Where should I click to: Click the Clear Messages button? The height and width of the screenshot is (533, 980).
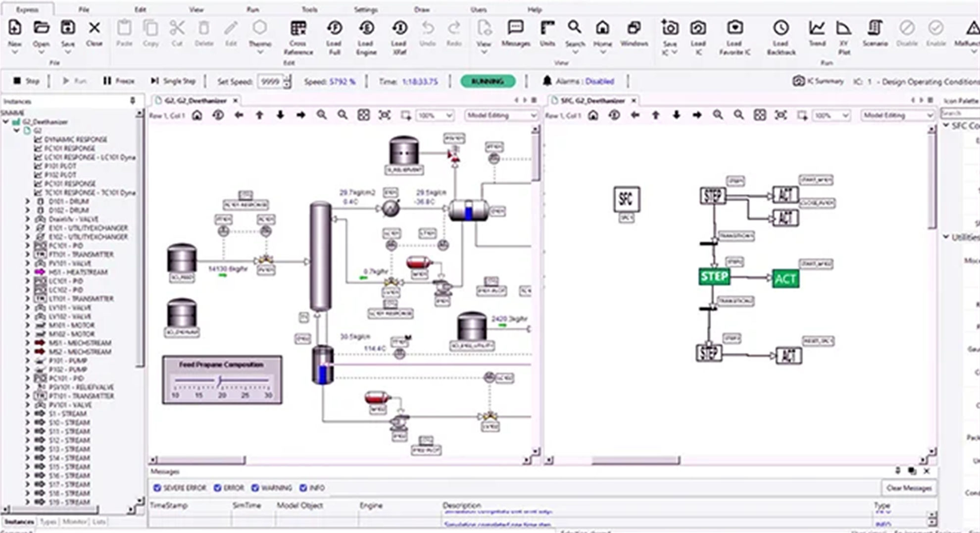click(x=909, y=488)
